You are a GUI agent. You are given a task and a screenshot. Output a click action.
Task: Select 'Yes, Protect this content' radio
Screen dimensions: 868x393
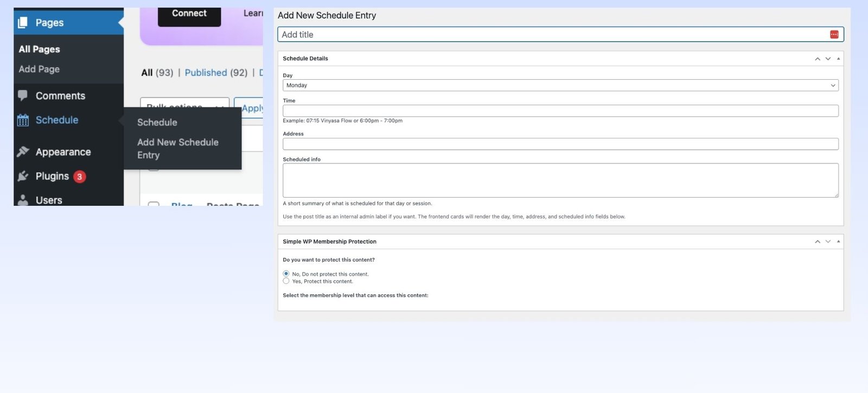click(x=286, y=281)
